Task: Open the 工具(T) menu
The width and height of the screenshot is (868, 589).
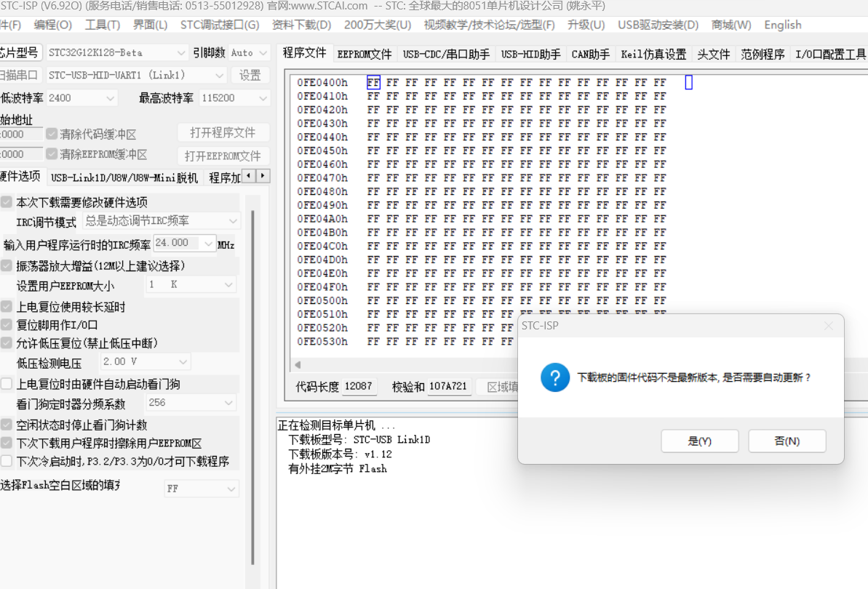Action: (103, 25)
